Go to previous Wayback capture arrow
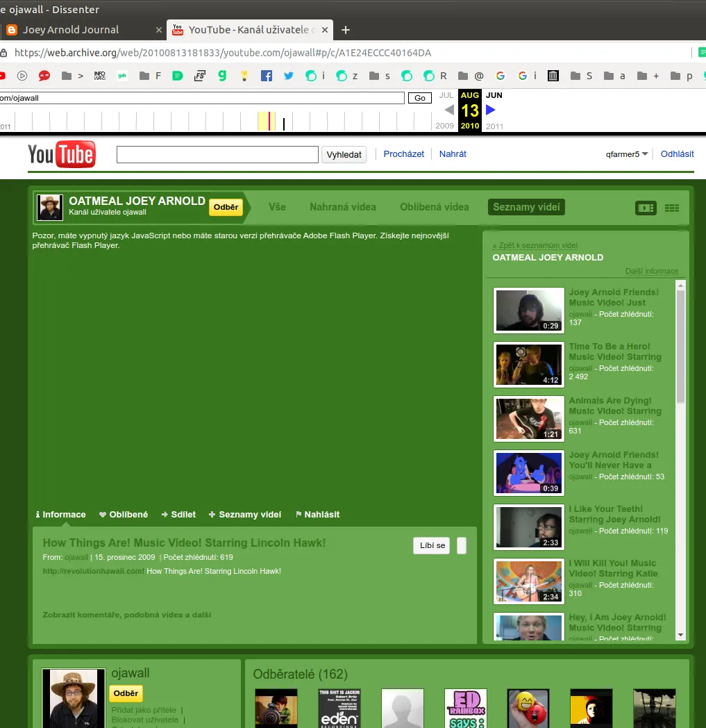The image size is (706, 728). pos(448,110)
